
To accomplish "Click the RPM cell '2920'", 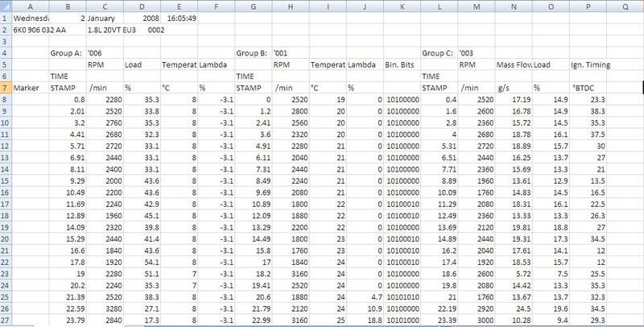I will pos(477,308).
